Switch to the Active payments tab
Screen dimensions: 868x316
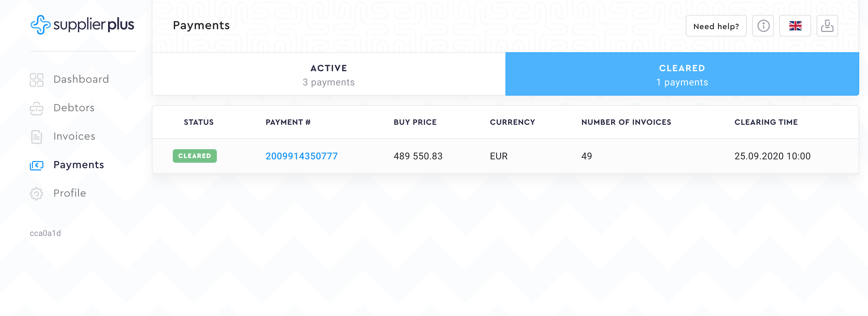(329, 75)
